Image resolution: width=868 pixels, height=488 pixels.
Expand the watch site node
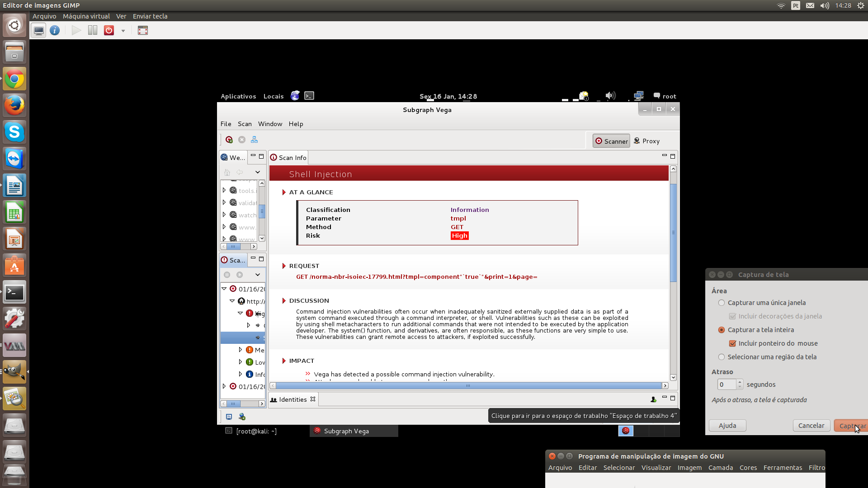(x=224, y=215)
